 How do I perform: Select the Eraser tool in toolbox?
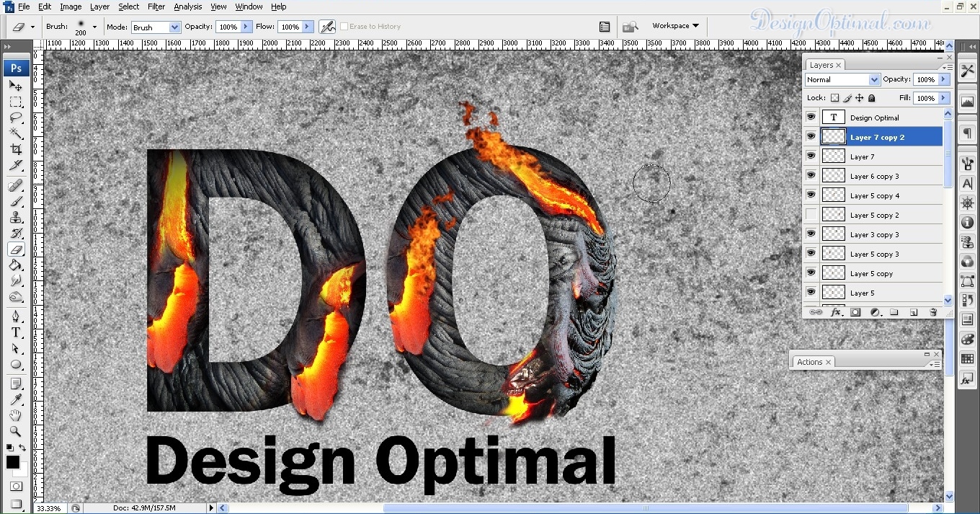16,249
